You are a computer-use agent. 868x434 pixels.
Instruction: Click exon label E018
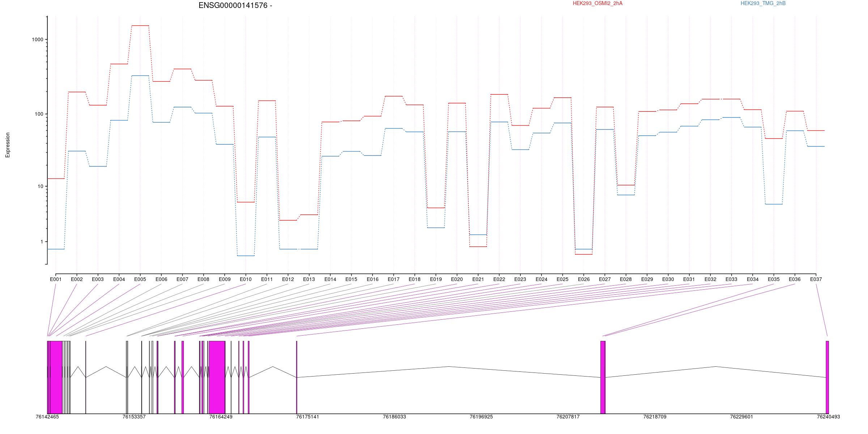(414, 280)
